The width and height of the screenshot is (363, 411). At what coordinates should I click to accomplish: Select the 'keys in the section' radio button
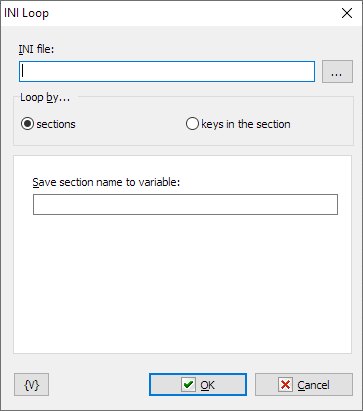(x=192, y=124)
